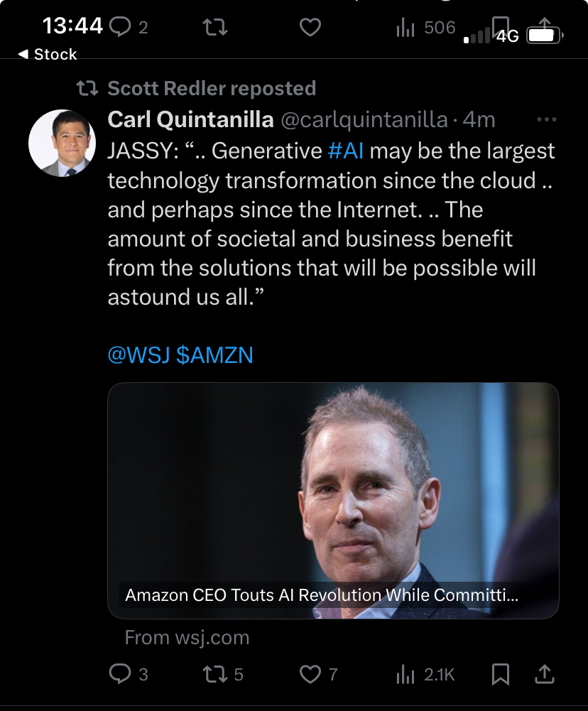
Task: Open the @WSJ mention
Action: click(x=138, y=354)
